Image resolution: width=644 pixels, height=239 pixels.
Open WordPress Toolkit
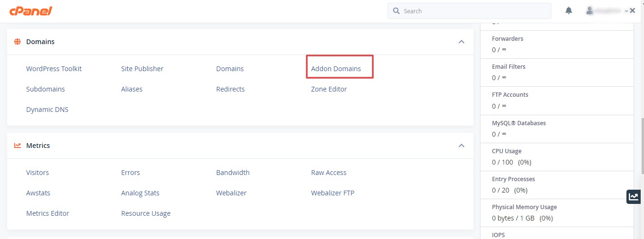[x=54, y=69]
